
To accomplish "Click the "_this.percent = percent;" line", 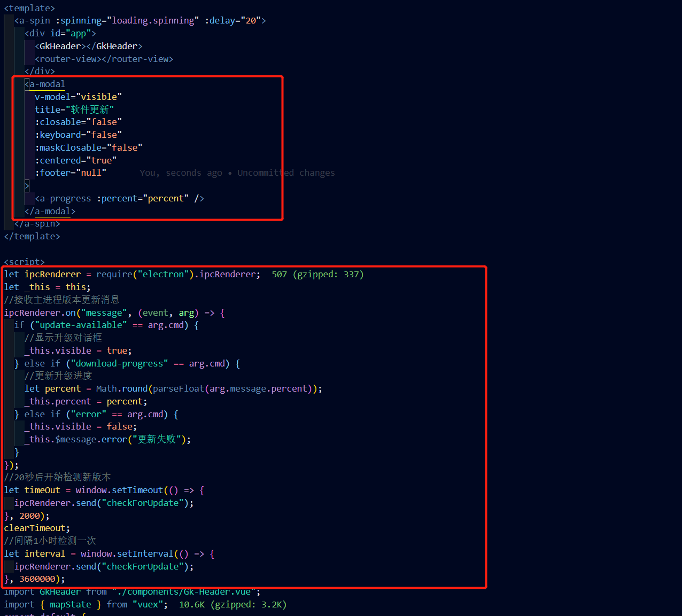I will tap(86, 402).
